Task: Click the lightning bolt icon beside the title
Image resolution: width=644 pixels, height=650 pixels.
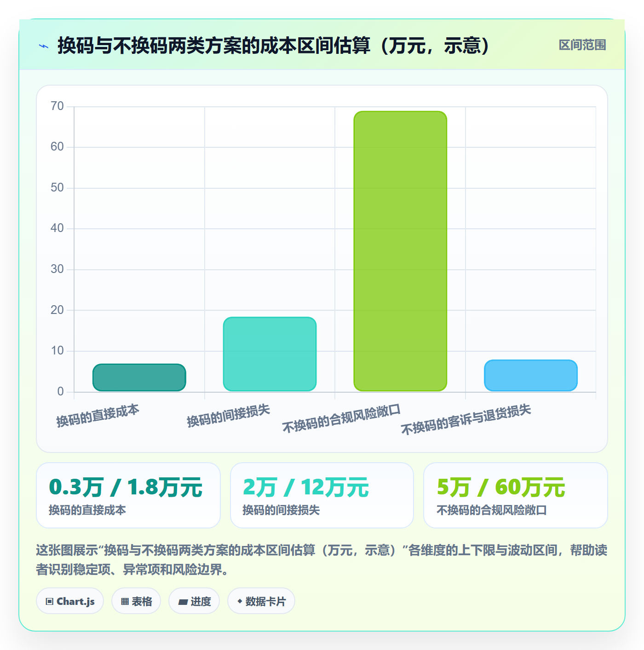Action: coord(44,46)
